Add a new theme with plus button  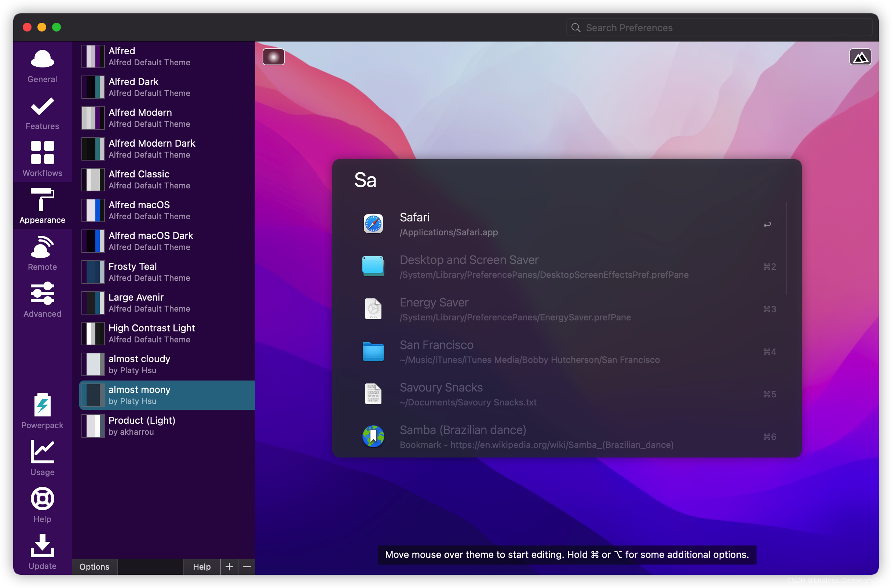(229, 567)
